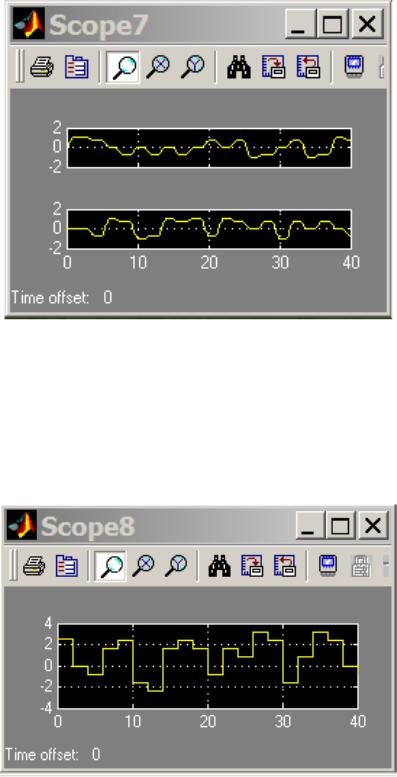Select the Zoom tool in Scope8
Viewport: 397px width, 777px height.
pos(111,565)
